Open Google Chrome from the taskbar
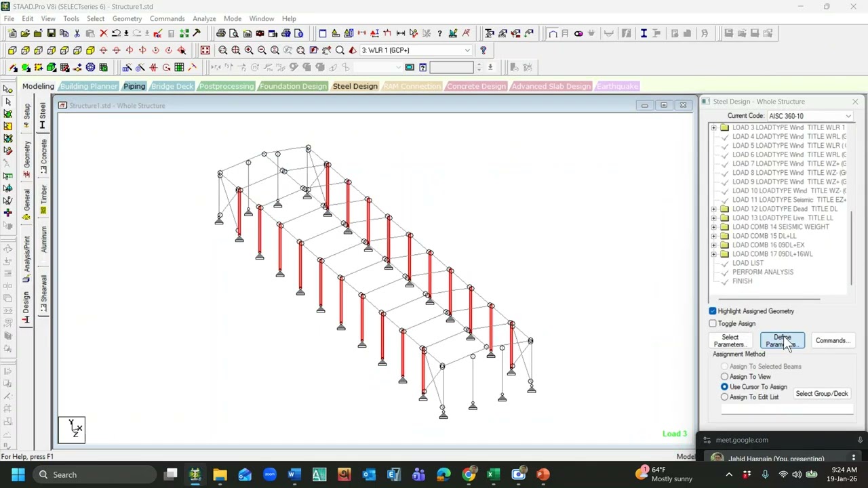Image resolution: width=868 pixels, height=488 pixels. coord(469,474)
